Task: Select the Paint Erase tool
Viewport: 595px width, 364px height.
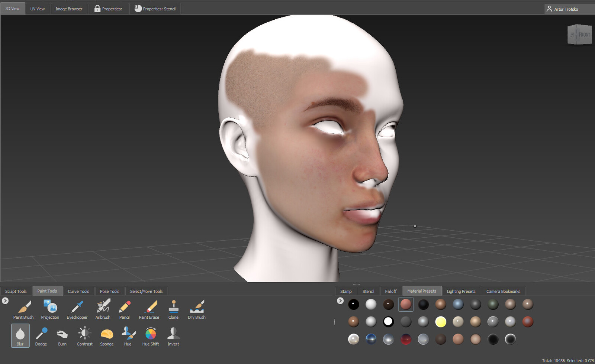Action: pyautogui.click(x=149, y=309)
